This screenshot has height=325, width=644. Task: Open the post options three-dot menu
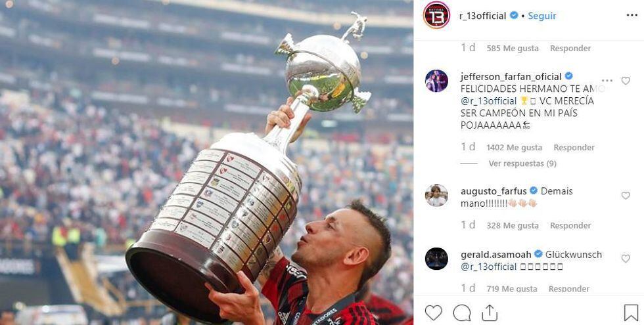coord(632,16)
